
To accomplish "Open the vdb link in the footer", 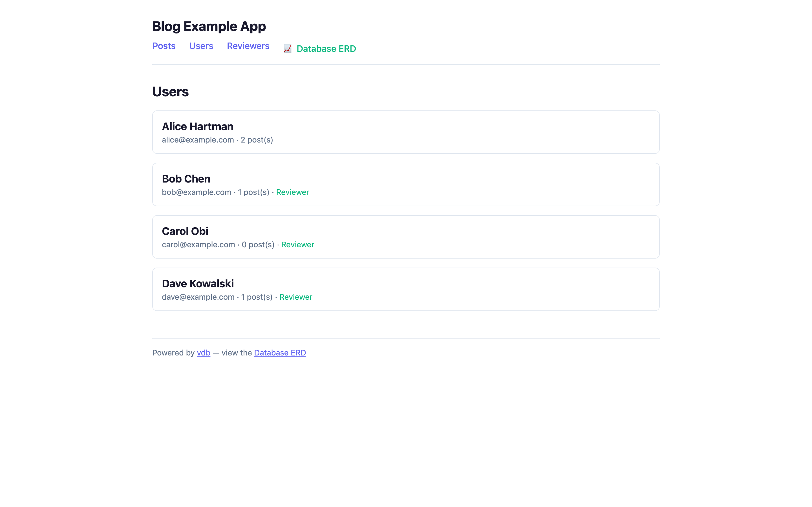I will tap(203, 353).
